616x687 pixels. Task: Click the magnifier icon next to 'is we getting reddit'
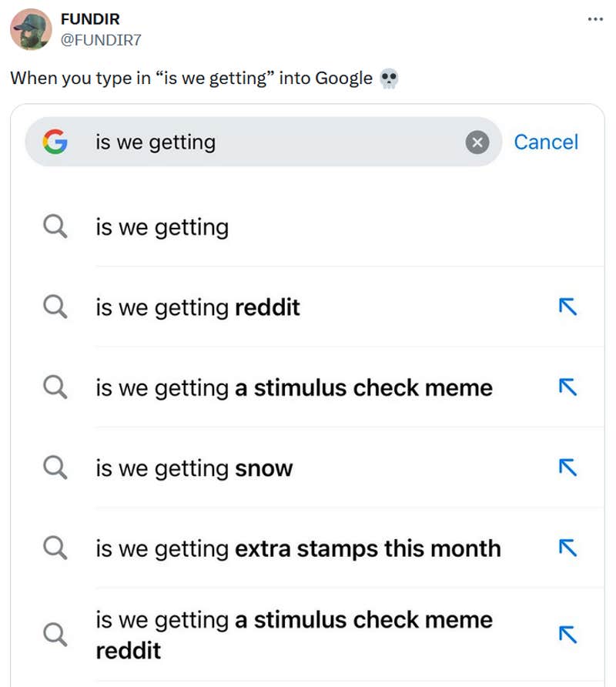point(54,307)
